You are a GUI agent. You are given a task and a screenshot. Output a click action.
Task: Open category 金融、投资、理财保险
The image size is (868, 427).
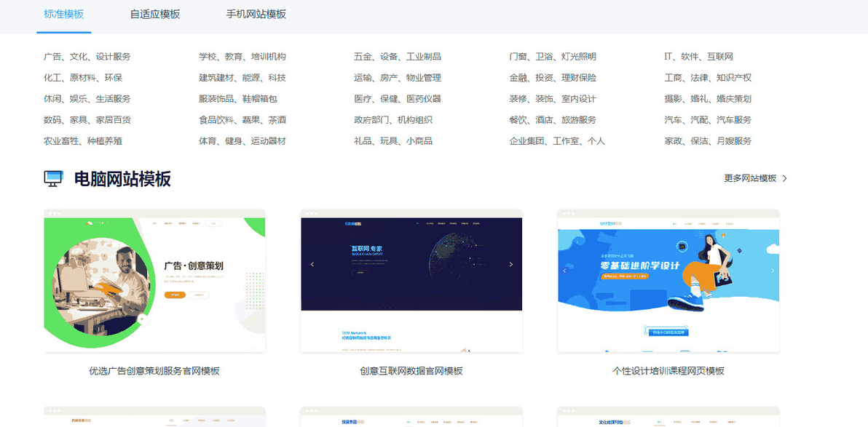(553, 77)
